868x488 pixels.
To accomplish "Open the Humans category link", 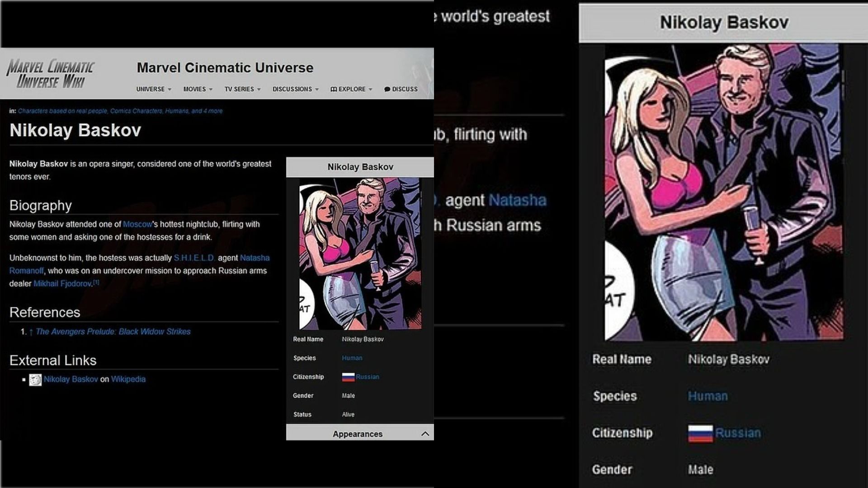I will click(177, 111).
